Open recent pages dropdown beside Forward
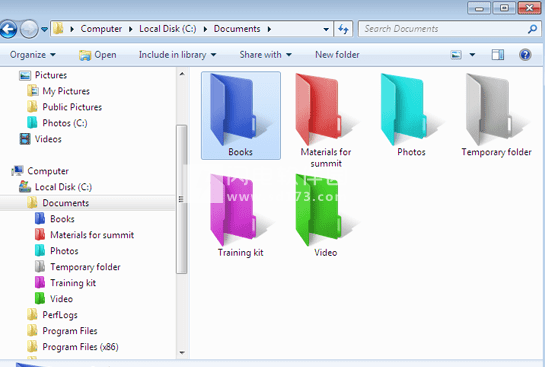The height and width of the screenshot is (367, 545). click(x=44, y=29)
